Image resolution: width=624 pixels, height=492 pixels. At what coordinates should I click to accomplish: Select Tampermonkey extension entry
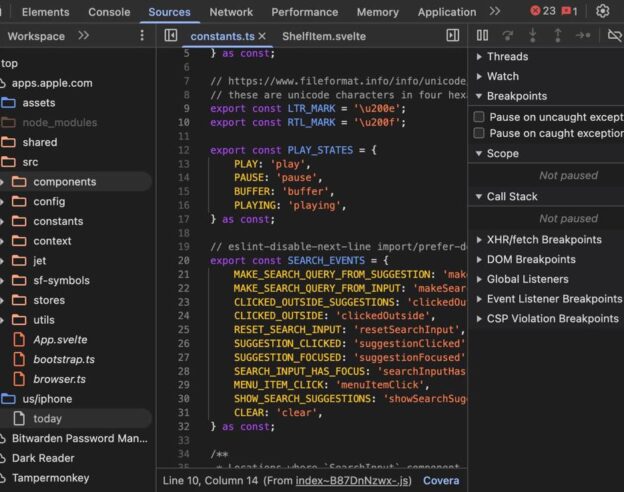point(50,478)
